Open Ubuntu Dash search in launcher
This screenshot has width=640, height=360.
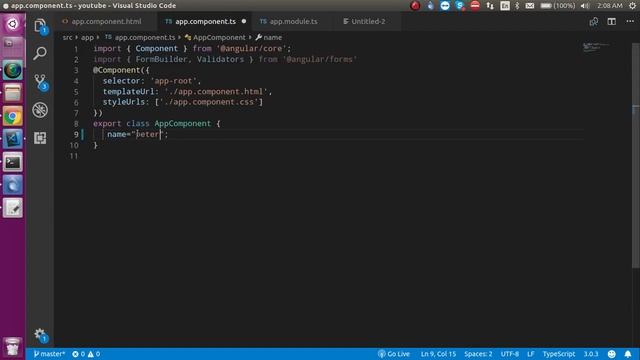click(13, 24)
